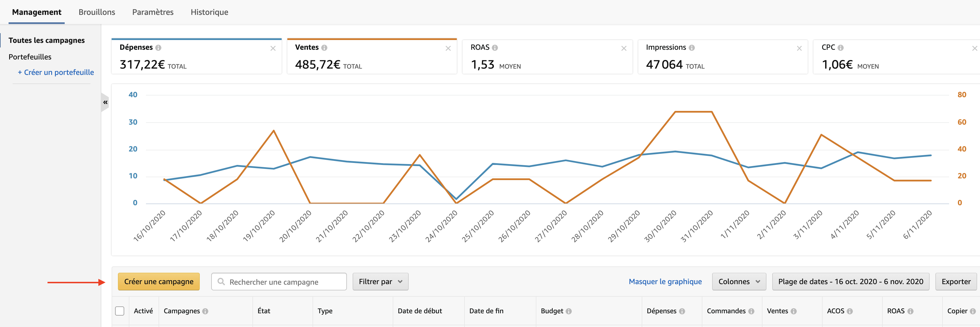Sort by Date de début column
The width and height of the screenshot is (980, 327).
420,311
